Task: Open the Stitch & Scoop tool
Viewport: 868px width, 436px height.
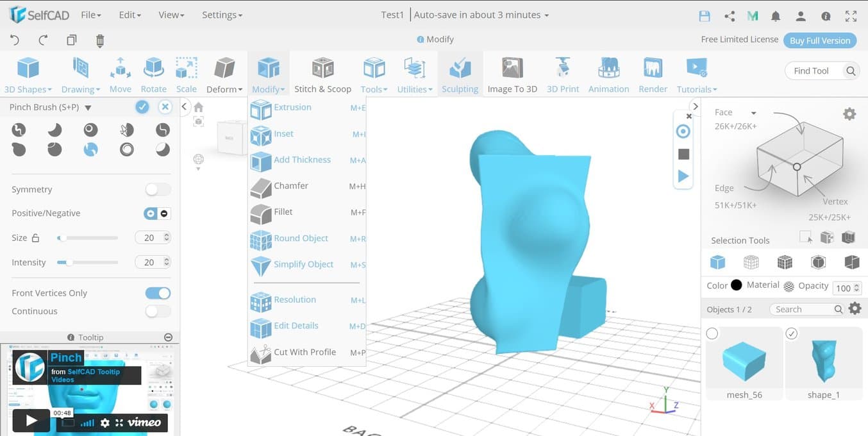Action: pos(322,75)
